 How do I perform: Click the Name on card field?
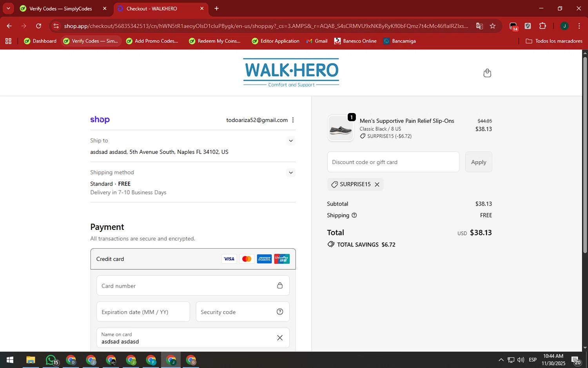193,338
